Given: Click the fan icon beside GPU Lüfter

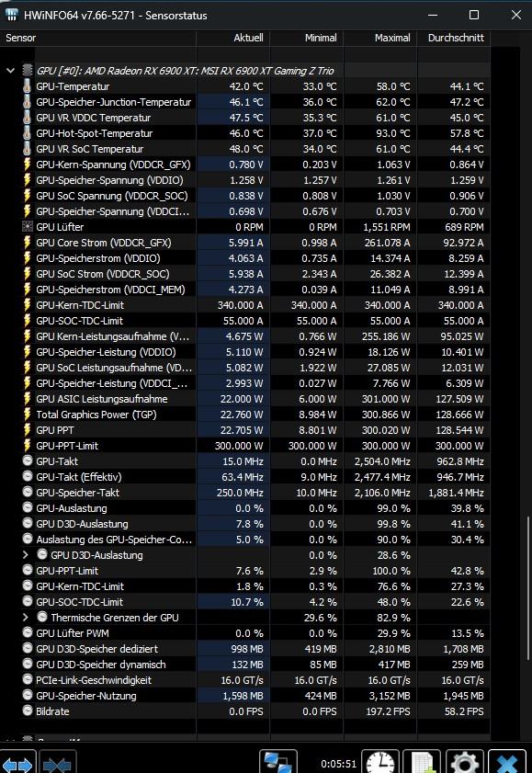Looking at the screenshot, I should [x=28, y=227].
